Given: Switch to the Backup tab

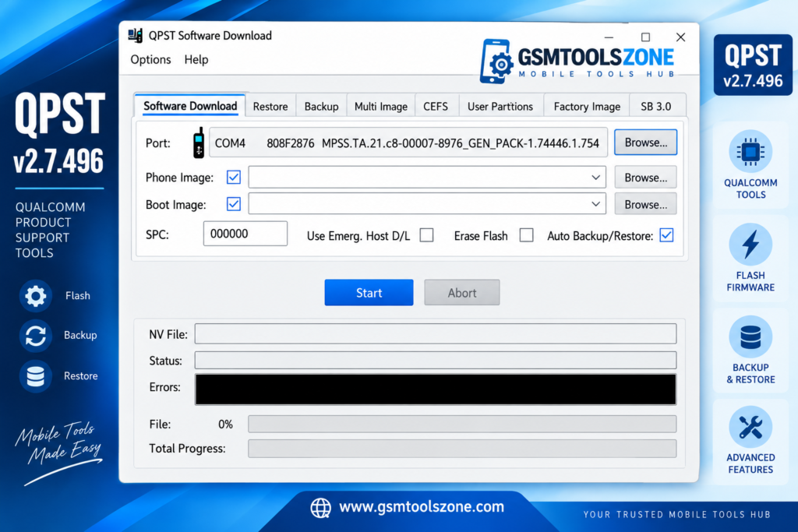Looking at the screenshot, I should click(321, 106).
